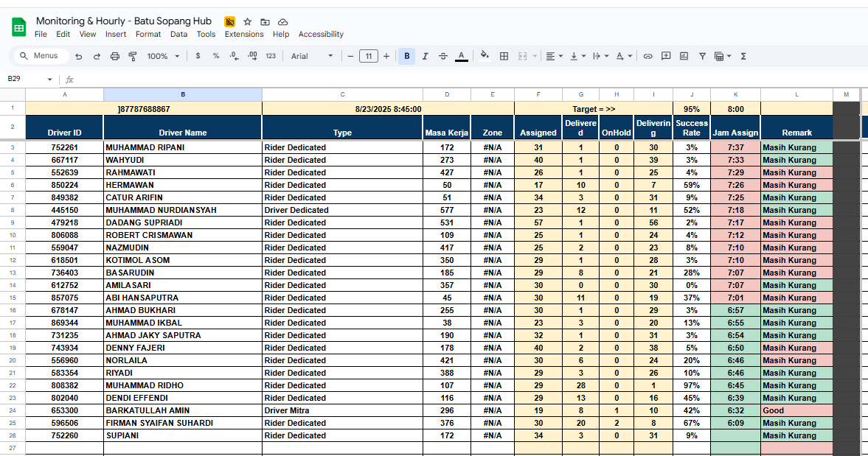868x456 pixels.
Task: Open the Extensions menu
Action: tap(244, 34)
